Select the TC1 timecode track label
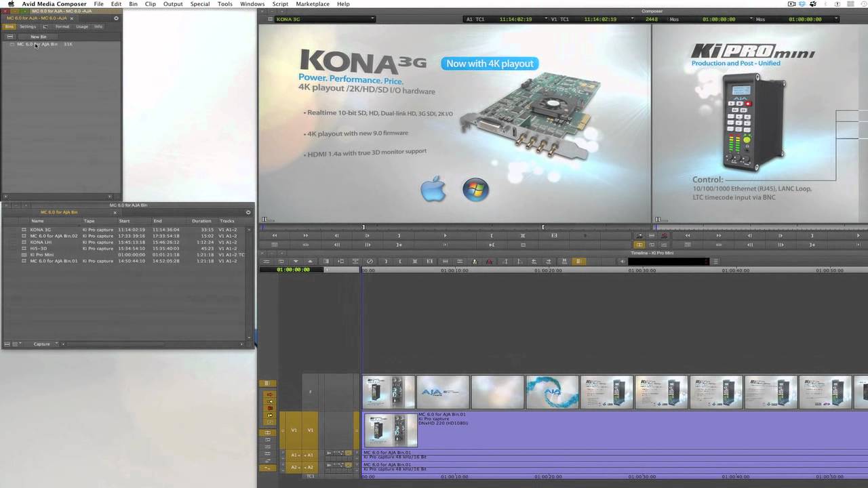The image size is (868, 488). tap(311, 476)
